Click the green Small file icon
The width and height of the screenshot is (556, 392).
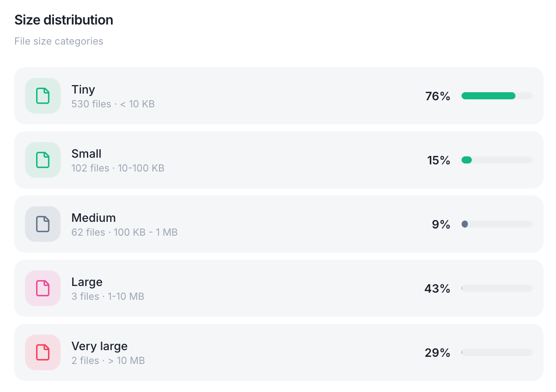[x=43, y=160]
